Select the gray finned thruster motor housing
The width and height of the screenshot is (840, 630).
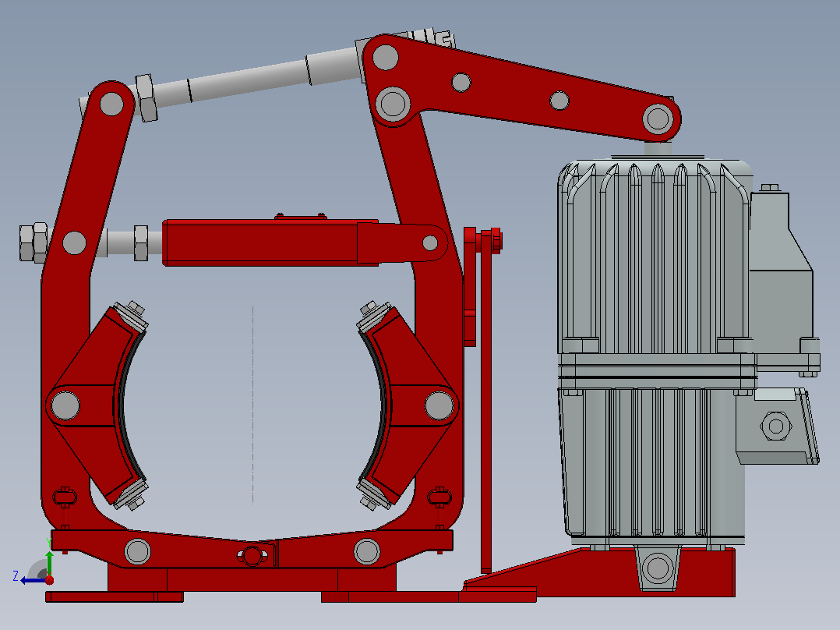tap(655, 257)
